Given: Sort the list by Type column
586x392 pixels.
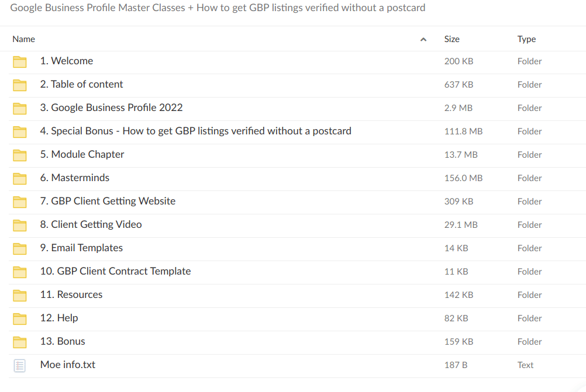Looking at the screenshot, I should (x=526, y=39).
